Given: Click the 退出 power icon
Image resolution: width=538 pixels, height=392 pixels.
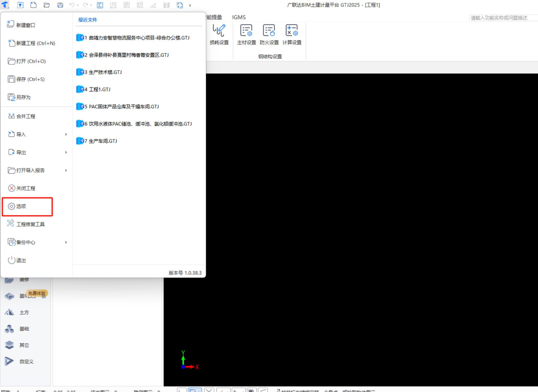Looking at the screenshot, I should tap(11, 260).
